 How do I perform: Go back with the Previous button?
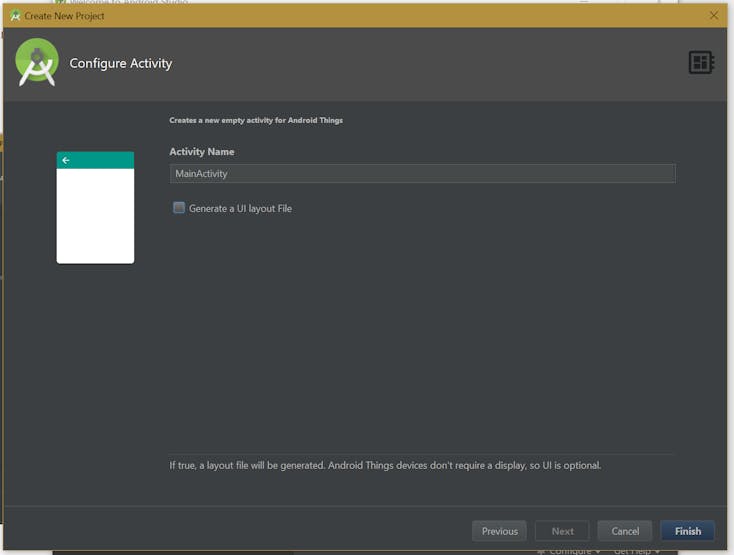point(499,531)
